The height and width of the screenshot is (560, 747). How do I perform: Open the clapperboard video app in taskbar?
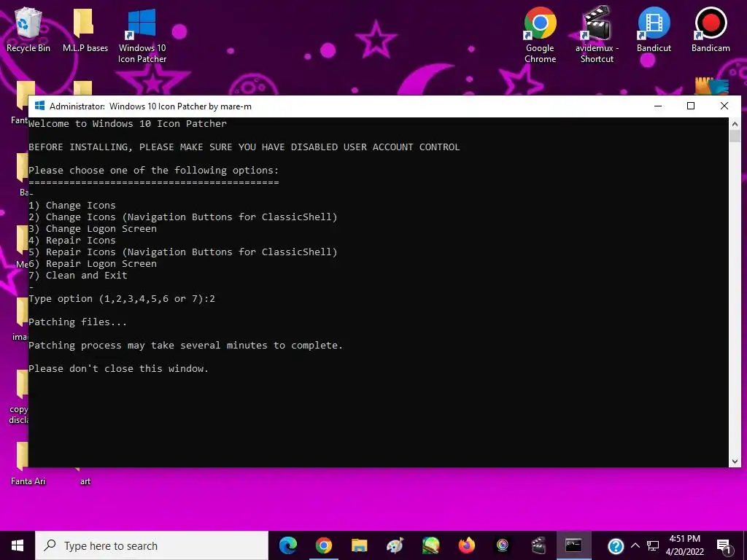point(538,545)
